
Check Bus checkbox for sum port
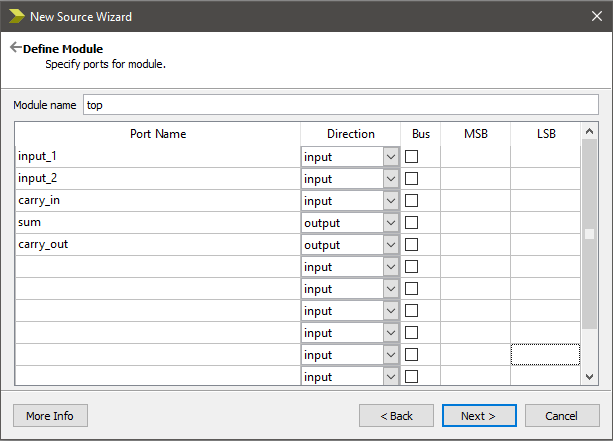[x=411, y=223]
